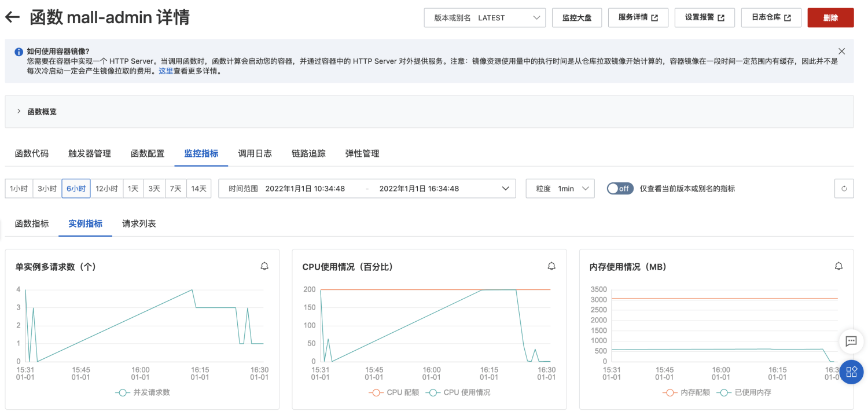Enable 仅查看当前版本或别名的指标 toggle

(620, 188)
